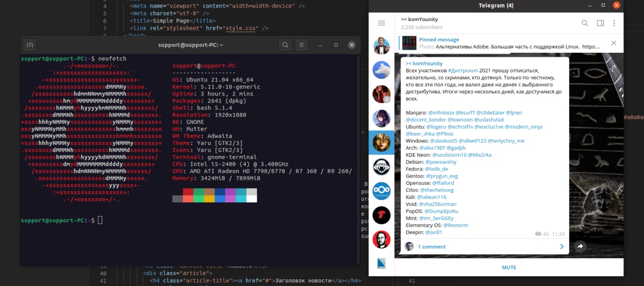Open Telegram main hamburger menu
The width and height of the screenshot is (644, 286).
point(381,23)
